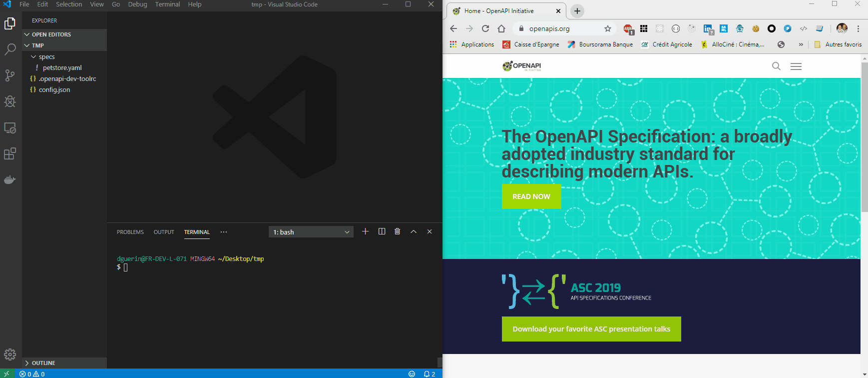Viewport: 868px width, 378px height.
Task: Open the AlloCiné bookmark
Action: [733, 44]
